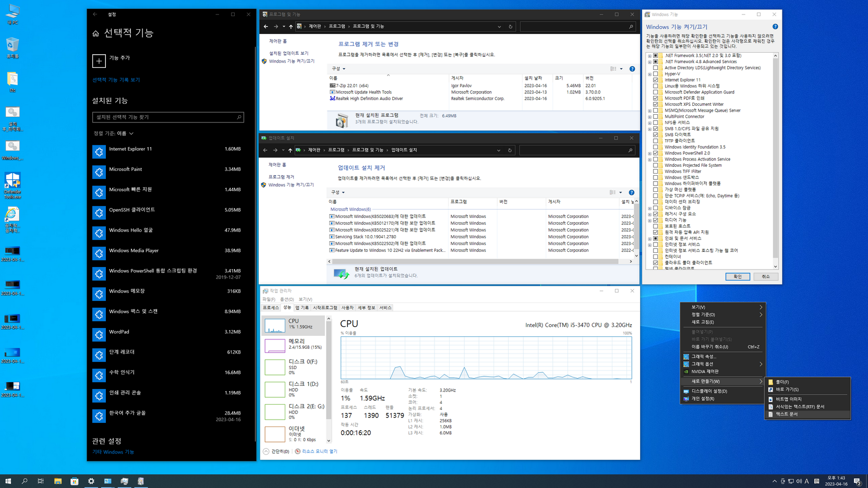Screen dimensions: 868x488
Task: Open 선택적 기능 기록 보기 link
Action: coord(116,80)
